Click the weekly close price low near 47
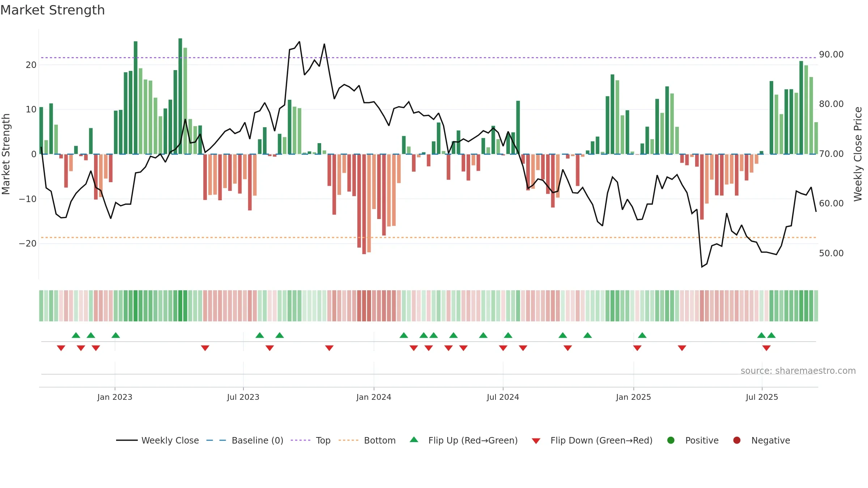 click(702, 267)
